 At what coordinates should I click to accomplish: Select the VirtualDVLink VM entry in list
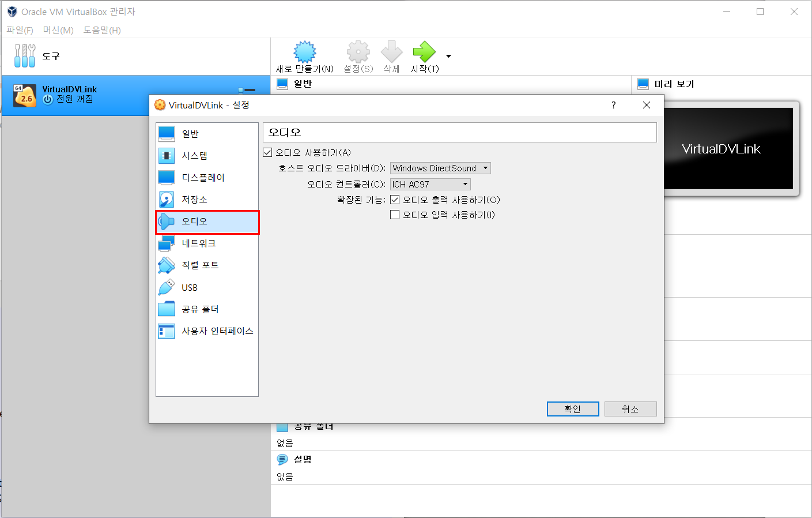136,96
